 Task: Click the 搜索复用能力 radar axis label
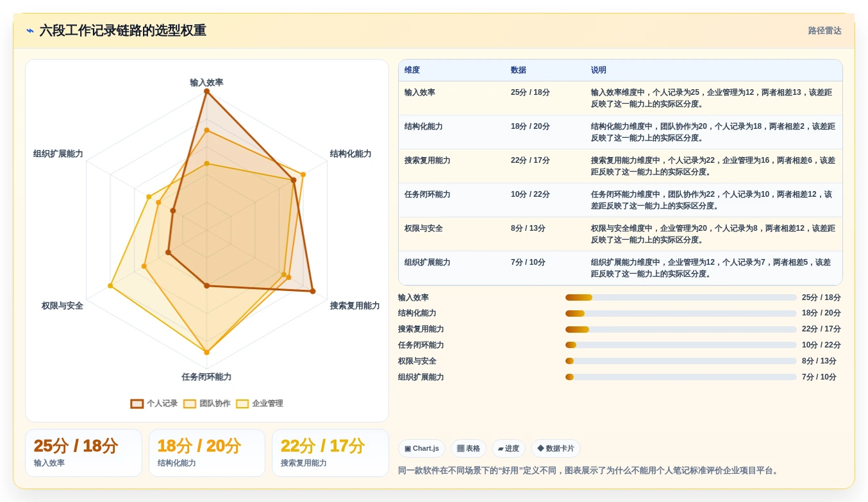[x=355, y=306]
